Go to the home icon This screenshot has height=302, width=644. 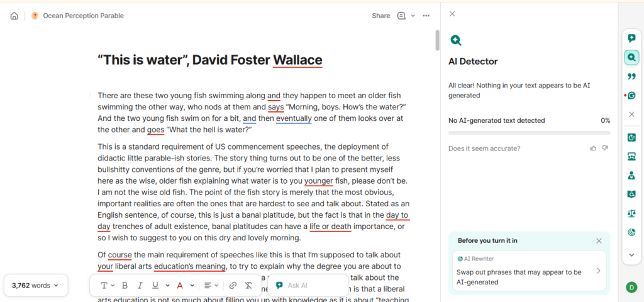[14, 16]
